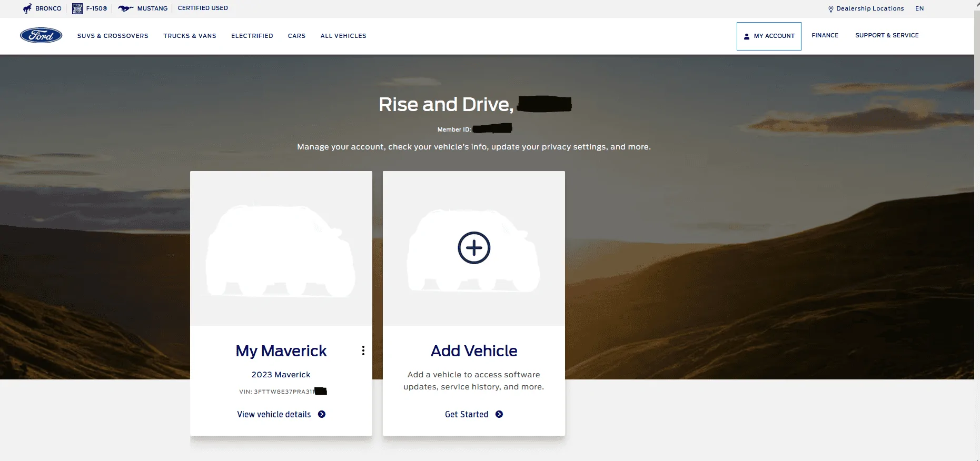
Task: Click the arrow beside View vehicle details
Action: click(322, 414)
